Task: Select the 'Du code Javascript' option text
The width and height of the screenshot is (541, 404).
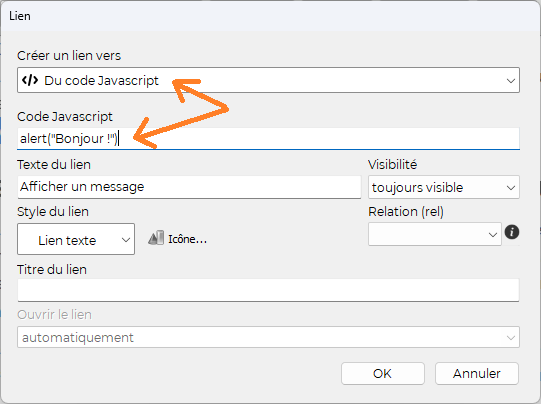Action: click(x=101, y=81)
